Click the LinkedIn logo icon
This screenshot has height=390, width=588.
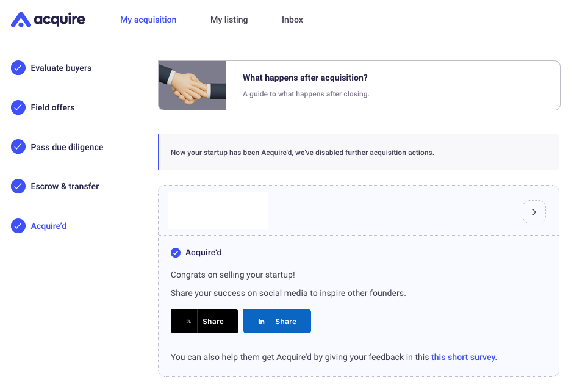(262, 321)
